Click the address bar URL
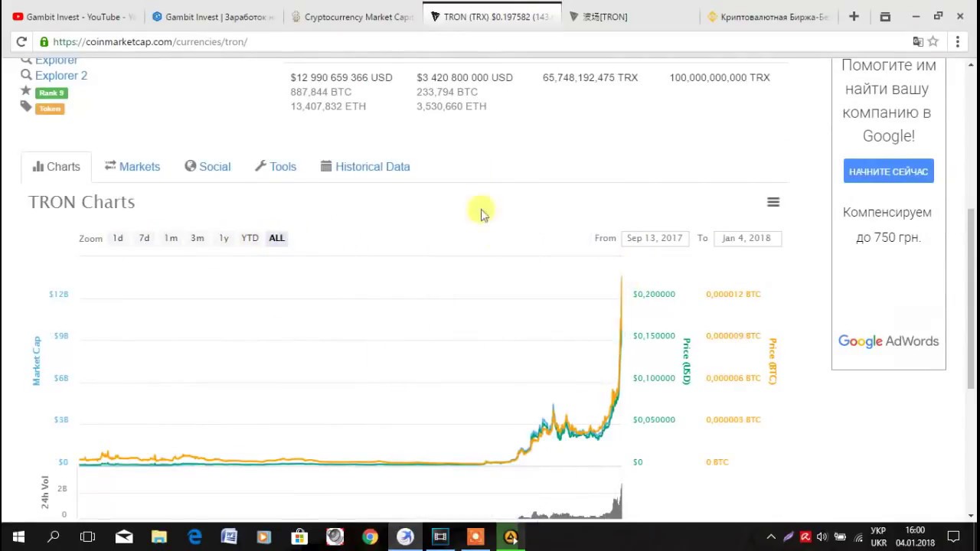The width and height of the screenshot is (980, 551). (150, 41)
